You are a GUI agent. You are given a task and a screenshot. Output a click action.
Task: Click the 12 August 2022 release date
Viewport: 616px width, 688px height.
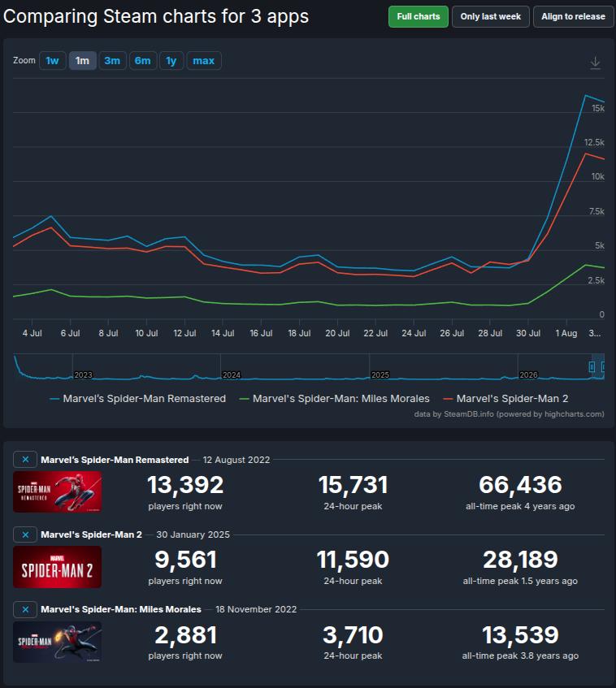236,460
